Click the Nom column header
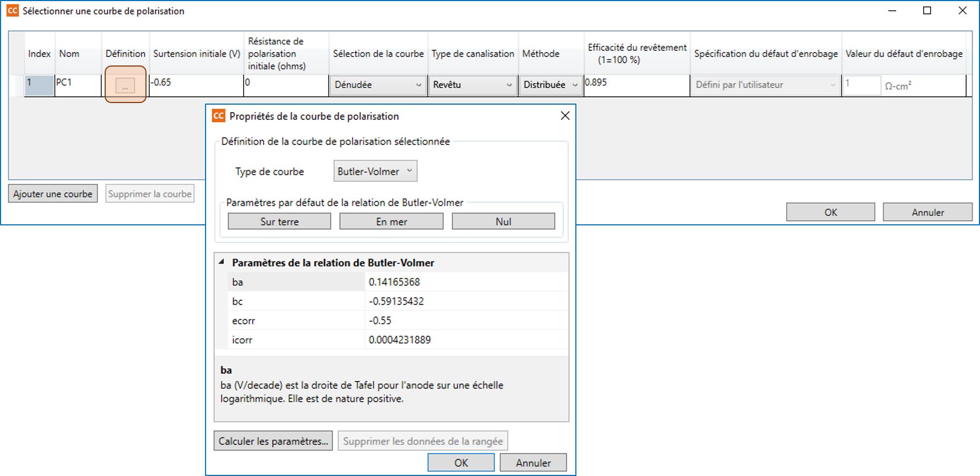 pos(78,54)
